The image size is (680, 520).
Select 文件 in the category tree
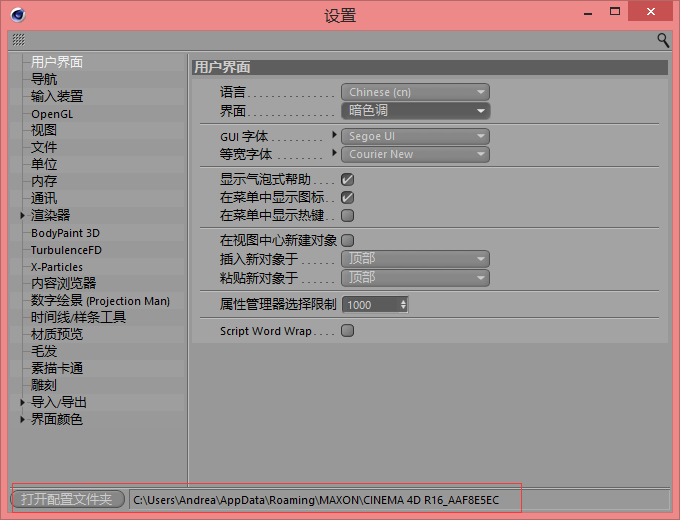point(44,147)
